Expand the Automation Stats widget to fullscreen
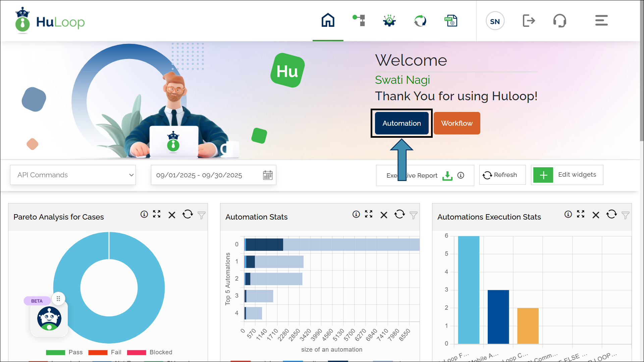Image resolution: width=644 pixels, height=362 pixels. pos(368,214)
